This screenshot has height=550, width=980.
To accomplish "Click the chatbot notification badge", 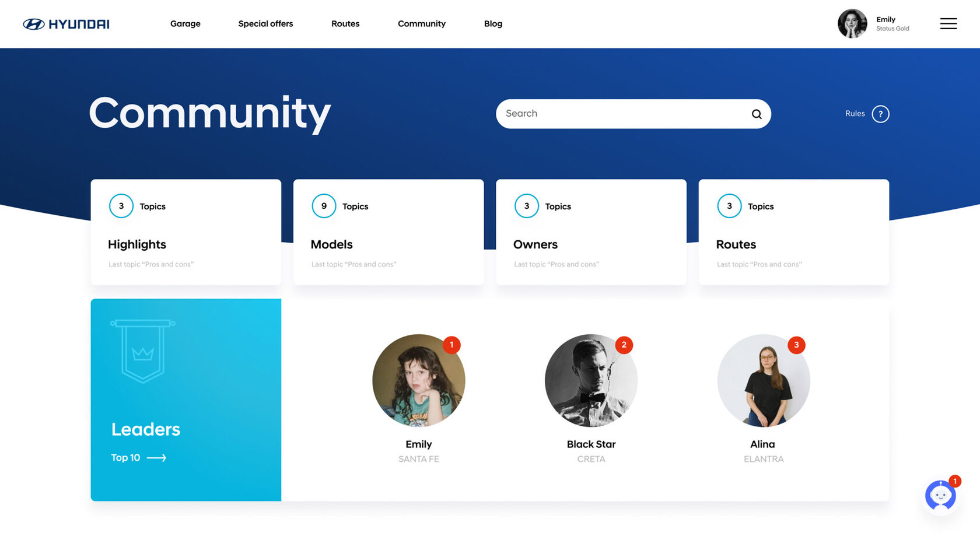I will click(x=955, y=481).
